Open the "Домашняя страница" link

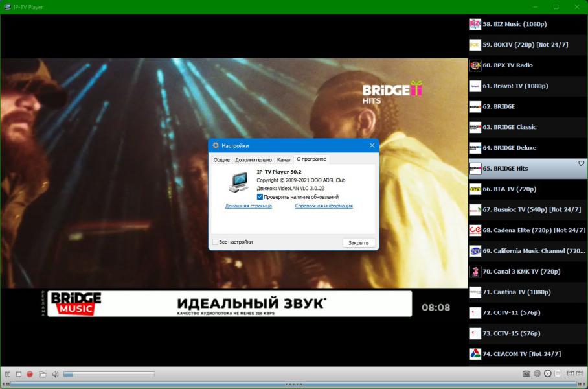tap(249, 206)
